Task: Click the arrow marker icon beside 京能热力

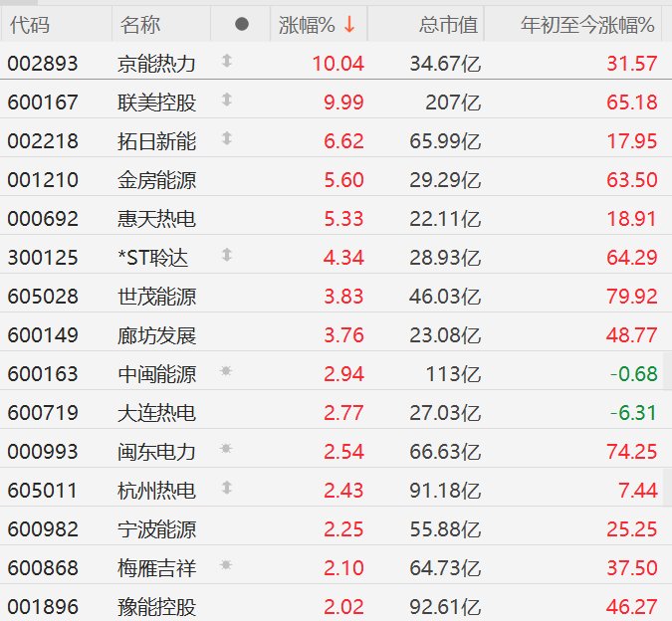Action: tap(226, 62)
